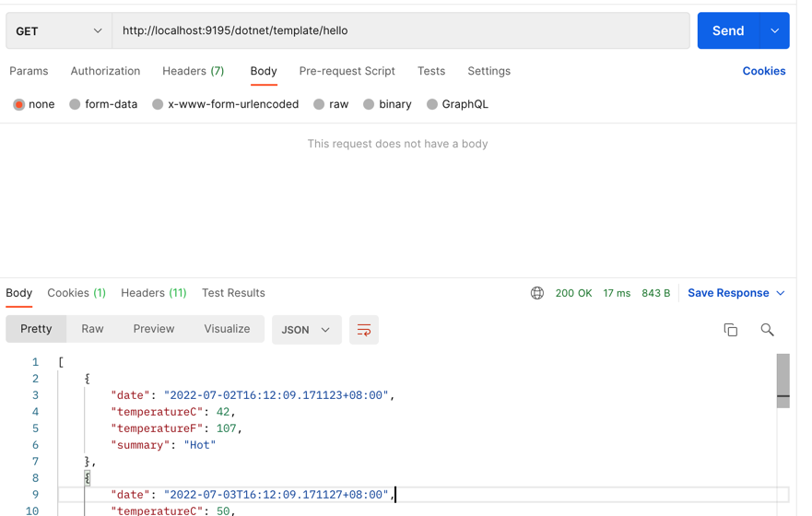
Task: Click the 17 ms response time
Action: [x=617, y=293]
